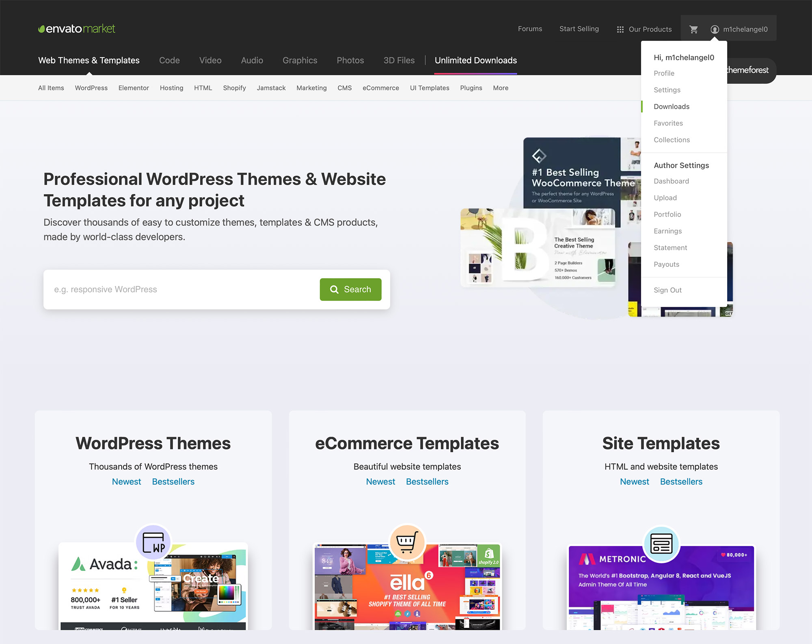
Task: Click the Profile menu option
Action: [664, 73]
